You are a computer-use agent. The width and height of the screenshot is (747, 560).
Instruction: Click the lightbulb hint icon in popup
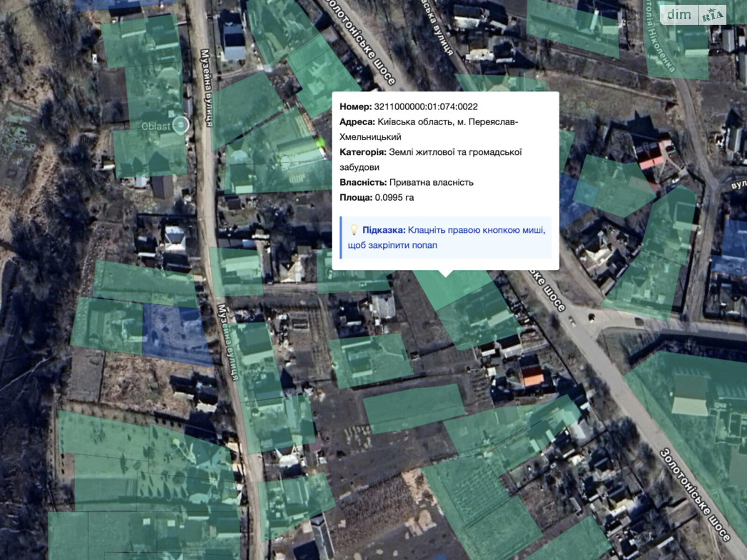(354, 230)
